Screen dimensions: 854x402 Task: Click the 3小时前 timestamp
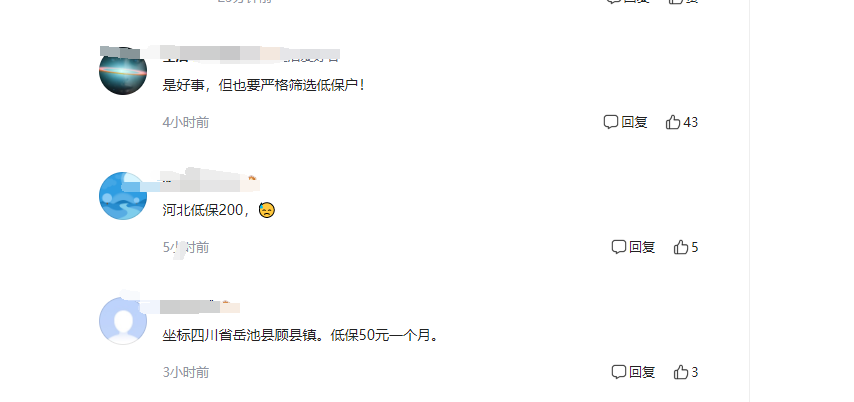186,372
